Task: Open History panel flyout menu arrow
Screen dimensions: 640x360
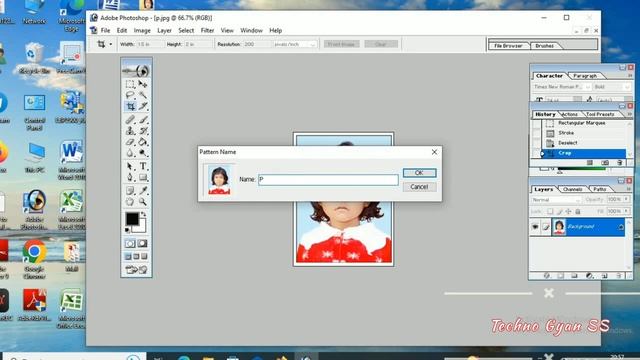Action: [x=630, y=114]
